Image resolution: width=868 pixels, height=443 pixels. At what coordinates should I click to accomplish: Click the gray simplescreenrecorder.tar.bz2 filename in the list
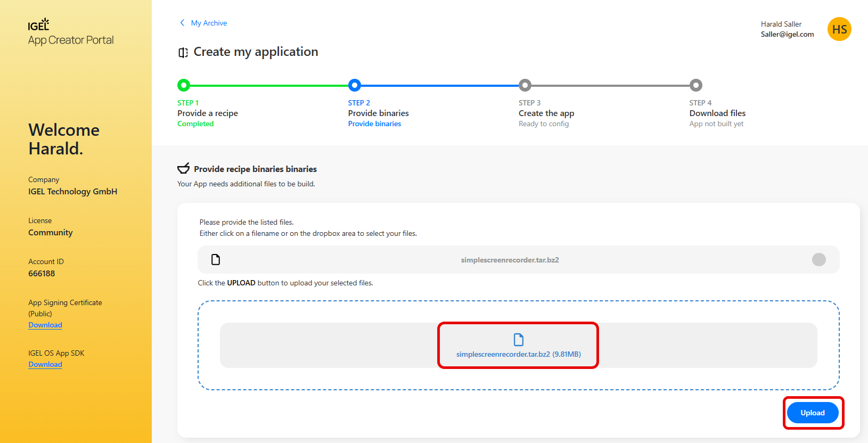[510, 260]
